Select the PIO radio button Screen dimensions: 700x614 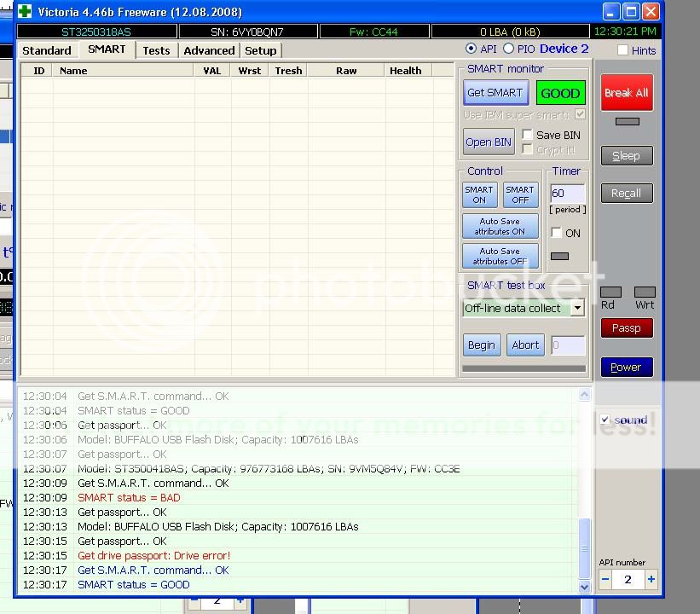pos(508,49)
